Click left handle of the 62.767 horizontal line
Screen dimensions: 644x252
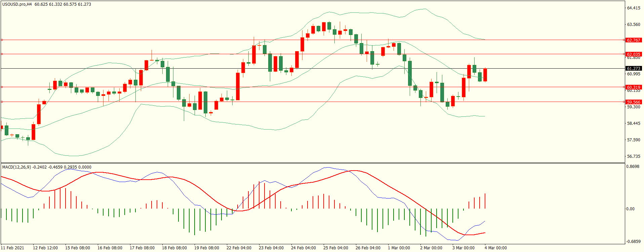[2, 40]
